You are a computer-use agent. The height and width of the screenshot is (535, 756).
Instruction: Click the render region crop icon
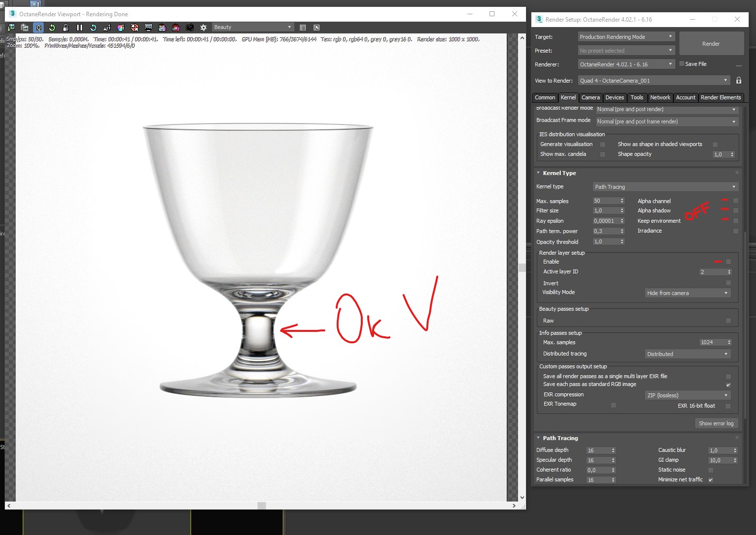162,28
